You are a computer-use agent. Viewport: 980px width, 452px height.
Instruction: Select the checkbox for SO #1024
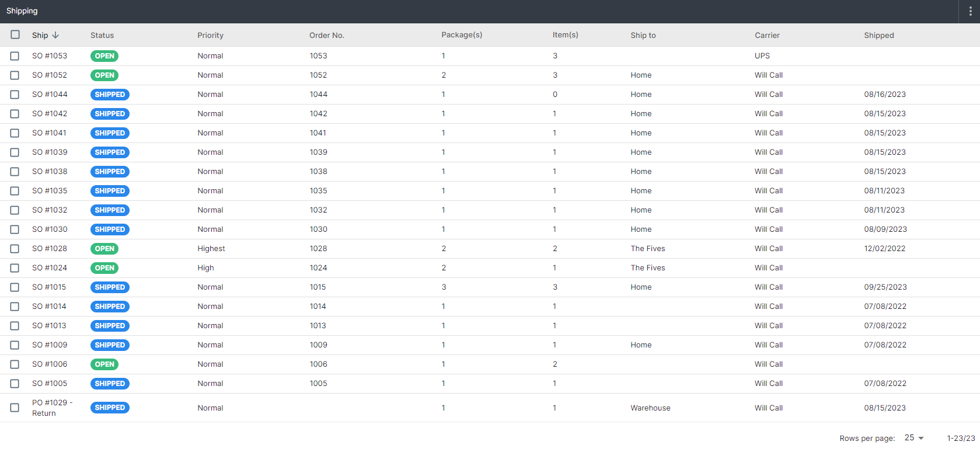[x=15, y=268]
